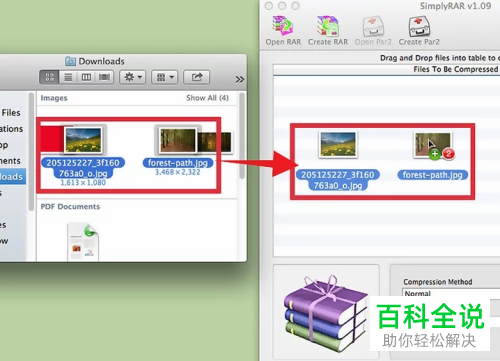Switch Finder to icon view
This screenshot has height=361, width=500.
tap(49, 77)
